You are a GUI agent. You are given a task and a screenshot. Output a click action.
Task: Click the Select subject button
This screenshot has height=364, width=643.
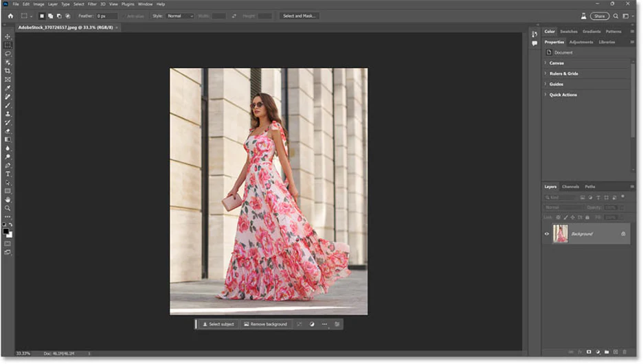[218, 324]
